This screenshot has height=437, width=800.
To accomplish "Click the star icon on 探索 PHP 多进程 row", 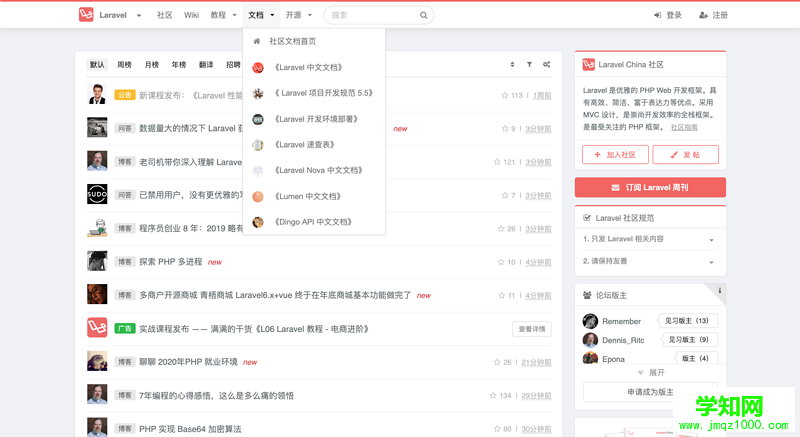I will pos(501,262).
